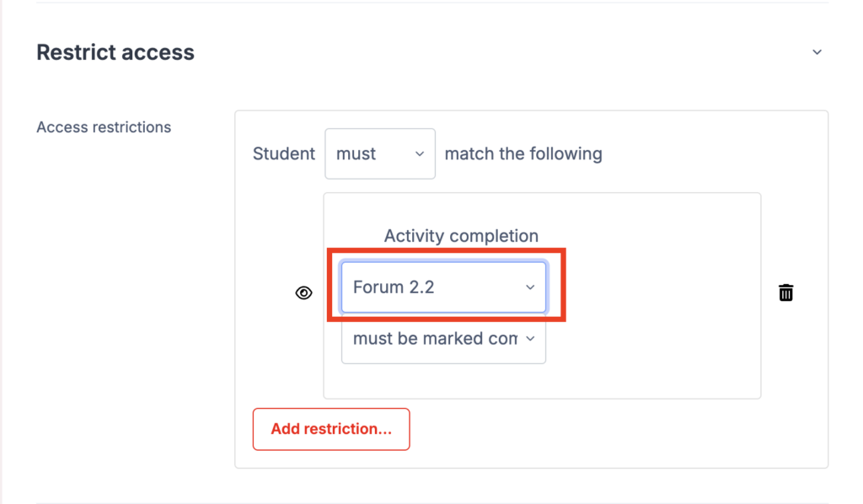Click the 'Forum 2.2' selected value text
Viewport: 863px width, 504px height.
[x=394, y=287]
